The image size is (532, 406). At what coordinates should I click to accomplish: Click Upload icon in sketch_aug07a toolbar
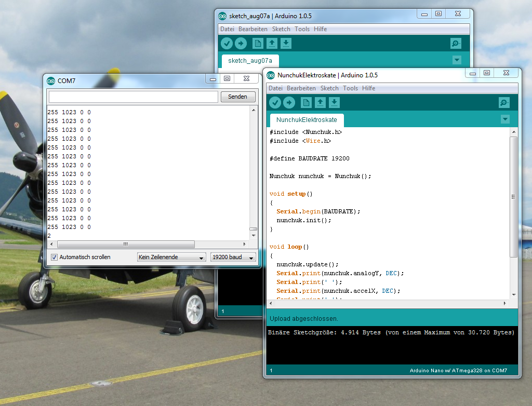tap(241, 44)
